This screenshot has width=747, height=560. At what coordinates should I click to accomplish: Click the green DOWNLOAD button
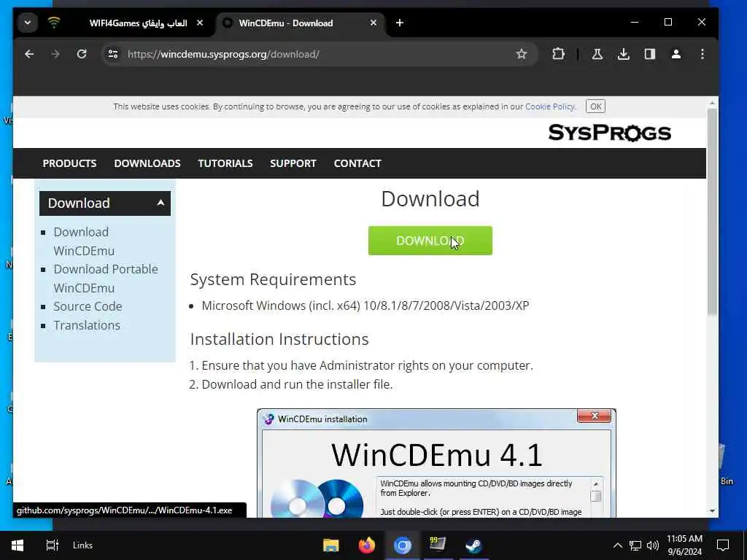[x=430, y=241]
